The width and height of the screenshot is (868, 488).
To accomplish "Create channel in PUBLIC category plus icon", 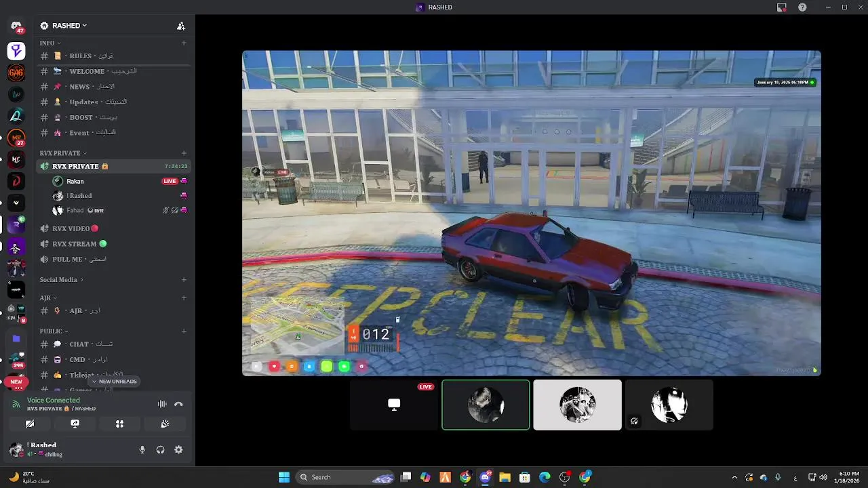I will tap(184, 331).
